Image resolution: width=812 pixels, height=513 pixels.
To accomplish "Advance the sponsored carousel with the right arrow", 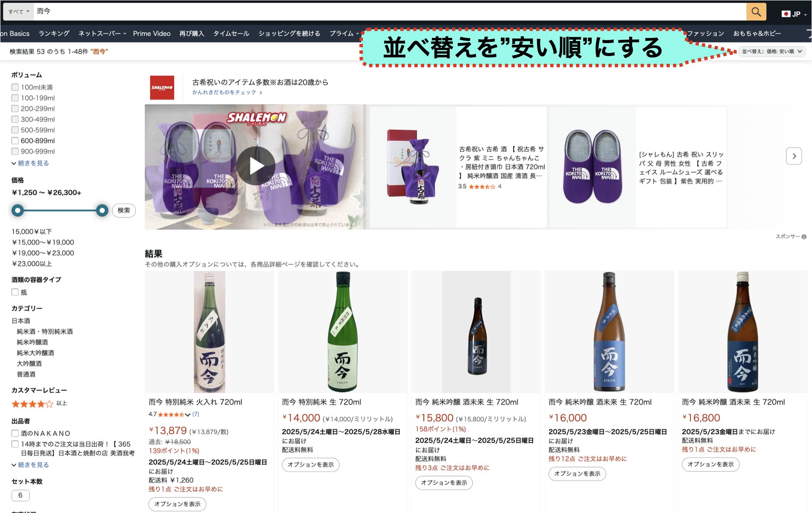I will (794, 156).
